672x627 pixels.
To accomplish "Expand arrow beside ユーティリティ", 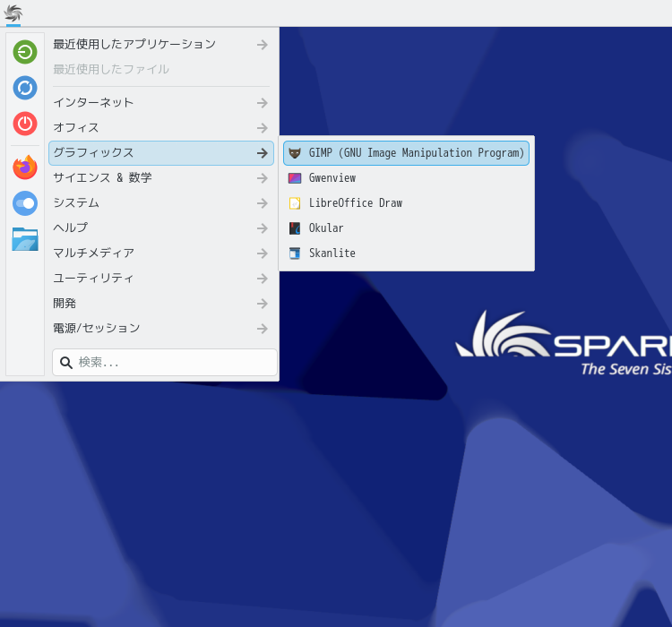I will click(263, 279).
